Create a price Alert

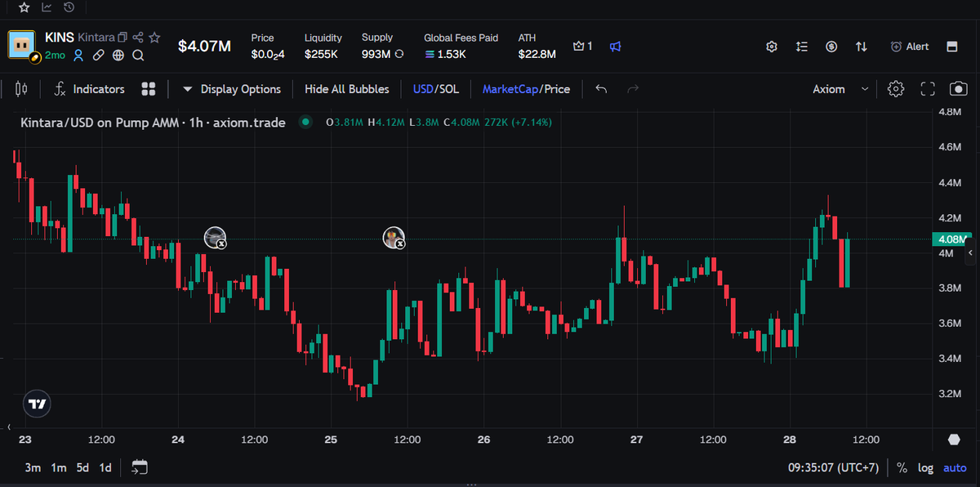(x=909, y=47)
